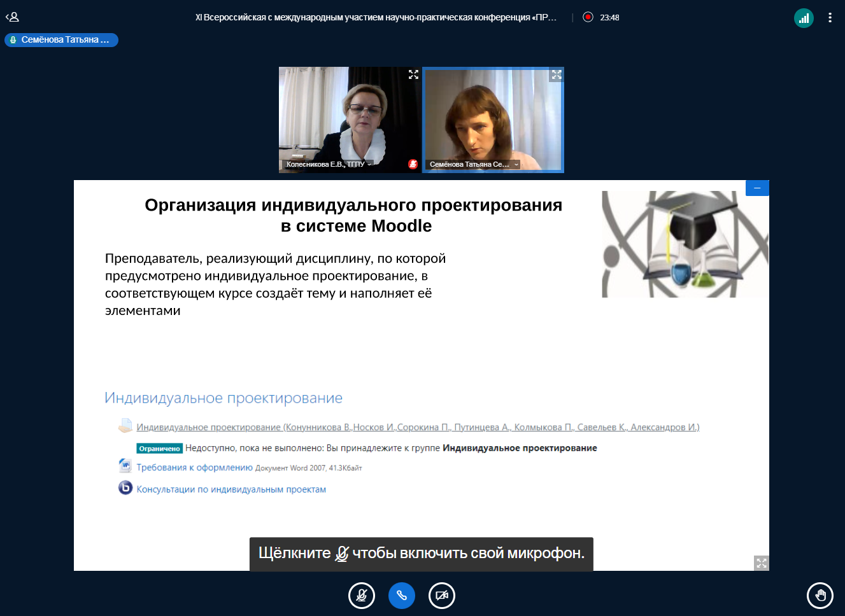Unmute your microphone
Viewport: 845px width, 616px height.
(362, 596)
